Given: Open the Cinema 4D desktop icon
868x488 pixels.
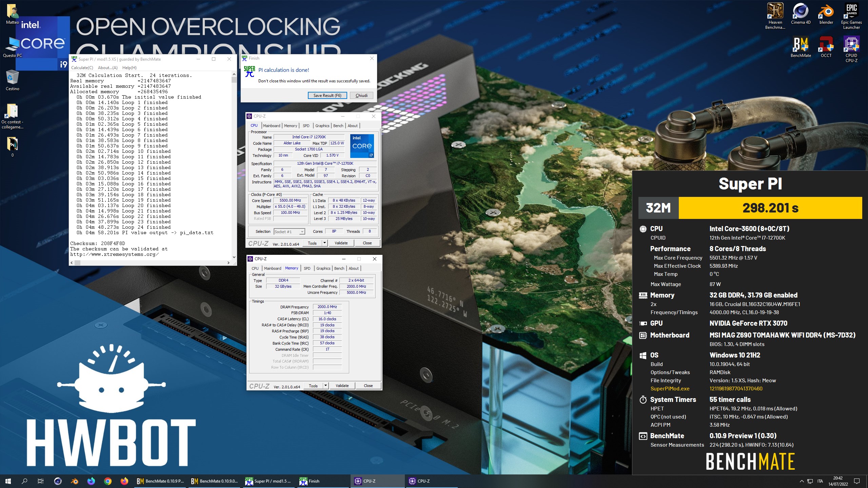Looking at the screenshot, I should click(801, 14).
